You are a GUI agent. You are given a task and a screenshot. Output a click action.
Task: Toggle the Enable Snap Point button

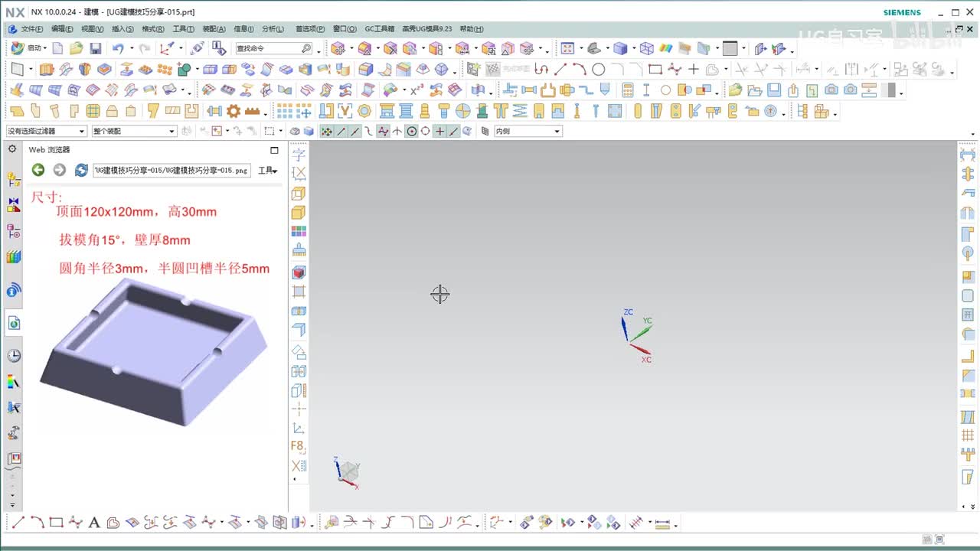(x=327, y=131)
